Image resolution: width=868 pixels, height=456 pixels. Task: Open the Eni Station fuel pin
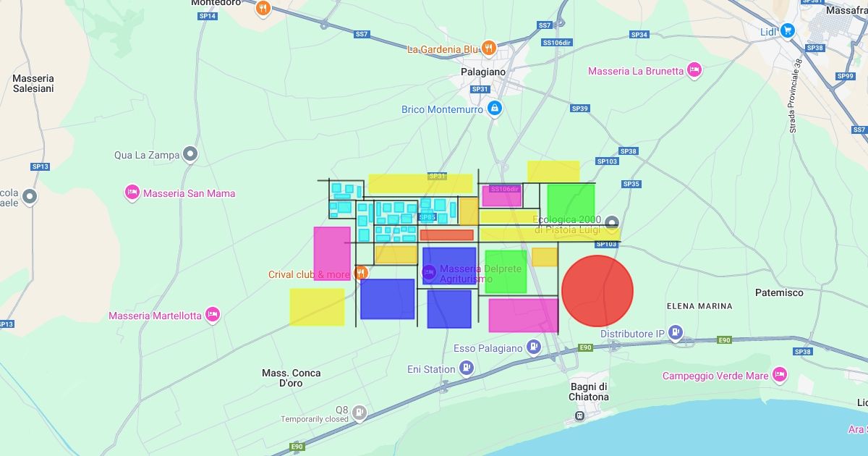(467, 369)
